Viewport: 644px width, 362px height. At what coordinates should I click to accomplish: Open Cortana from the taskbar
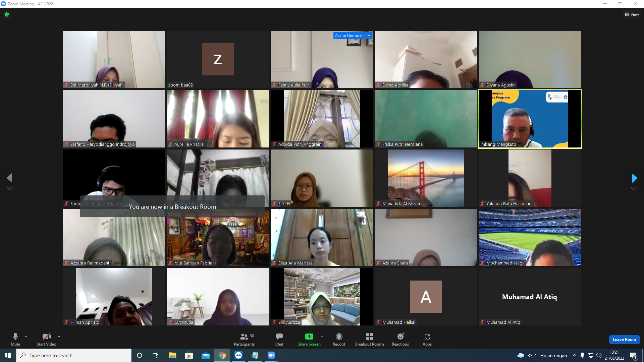[x=140, y=355]
